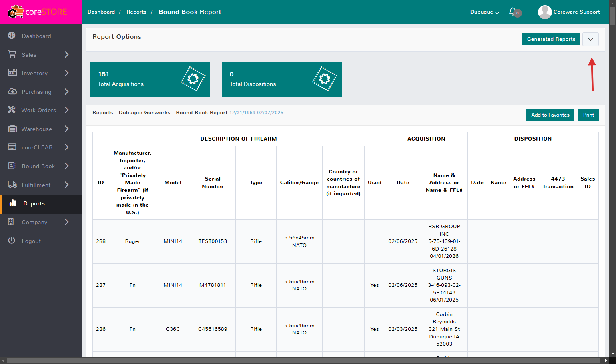Click the Company building icon
This screenshot has width=616, height=364.
(x=11, y=222)
